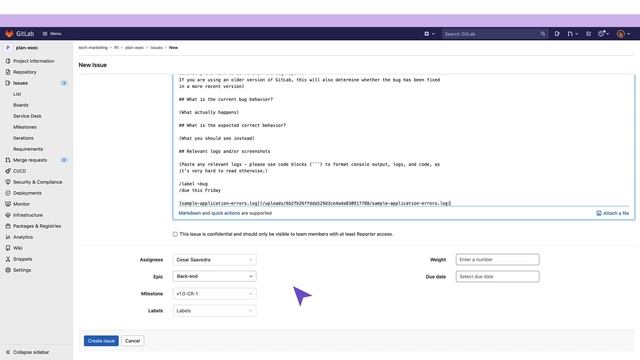640x360 pixels.
Task: Open Milestones under Issues
Action: (x=24, y=127)
